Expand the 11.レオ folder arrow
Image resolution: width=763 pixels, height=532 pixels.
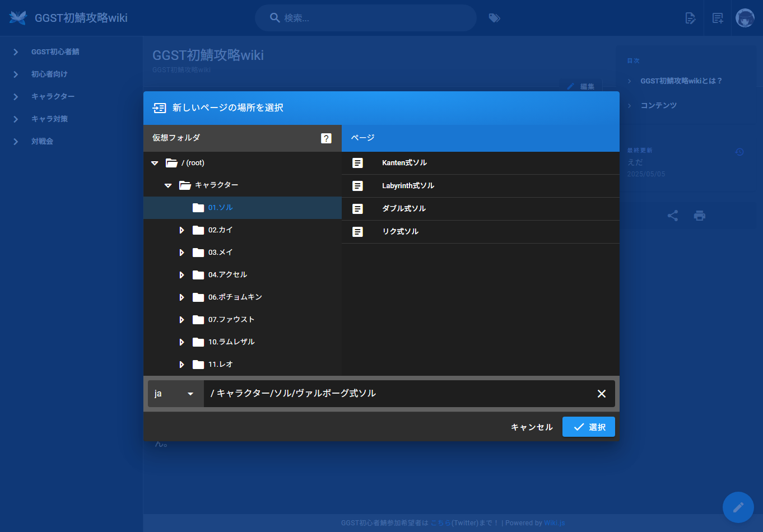click(x=182, y=365)
